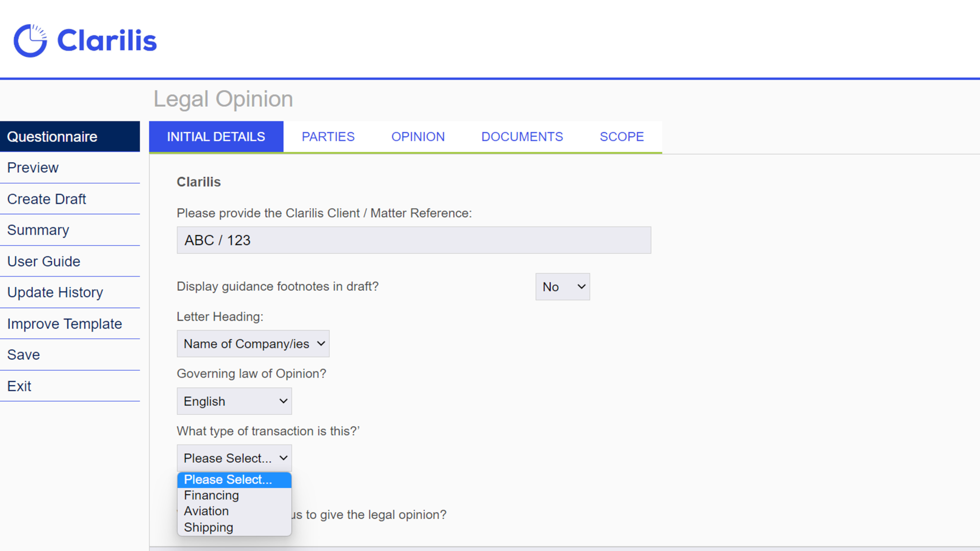Click the Letter Heading label
The height and width of the screenshot is (551, 980).
[220, 317]
